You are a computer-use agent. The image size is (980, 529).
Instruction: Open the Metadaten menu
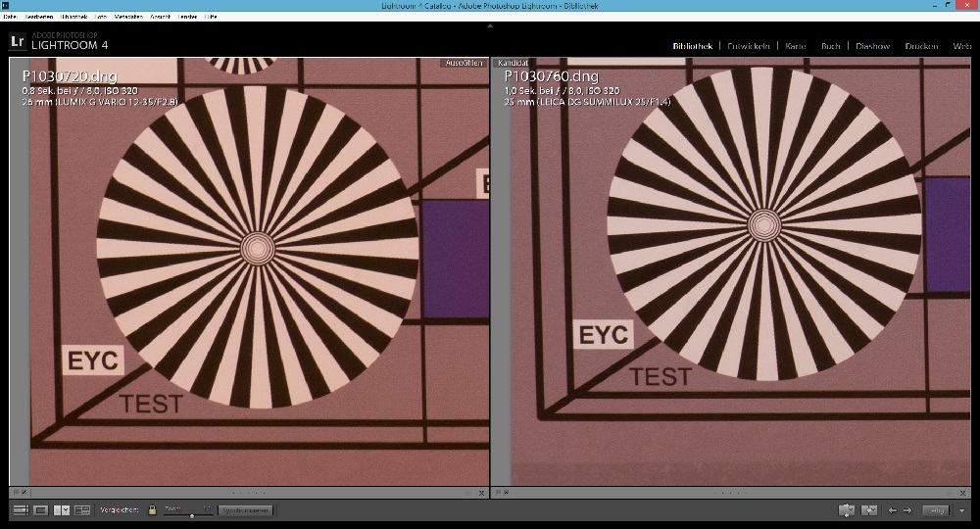click(128, 17)
